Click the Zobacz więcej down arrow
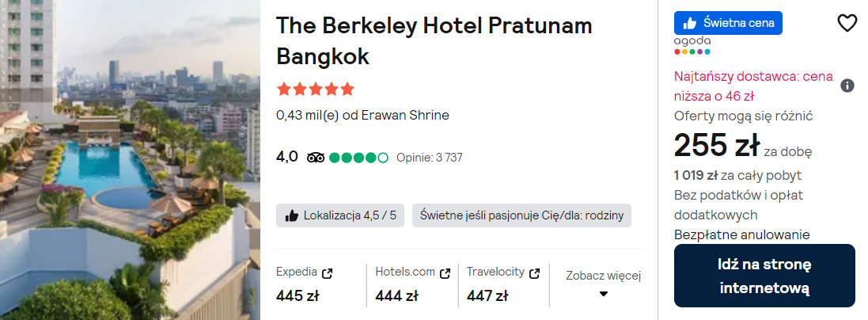 pos(604,294)
